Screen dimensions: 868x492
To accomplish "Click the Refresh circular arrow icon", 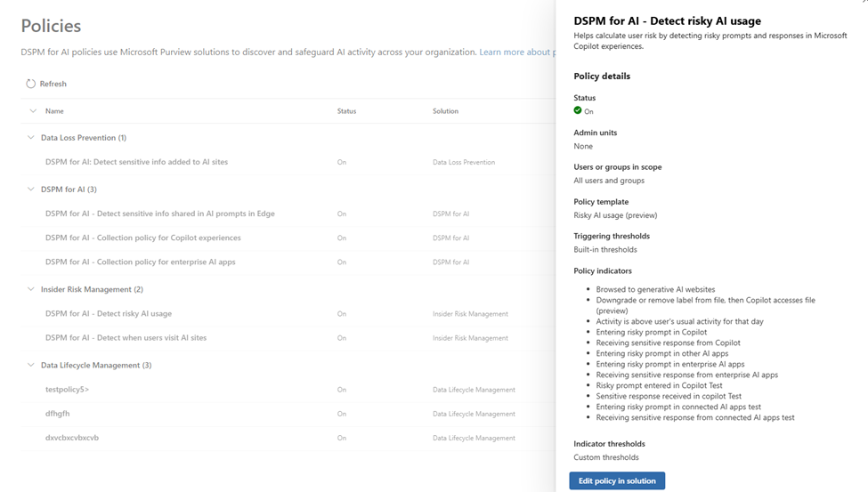I will point(30,84).
